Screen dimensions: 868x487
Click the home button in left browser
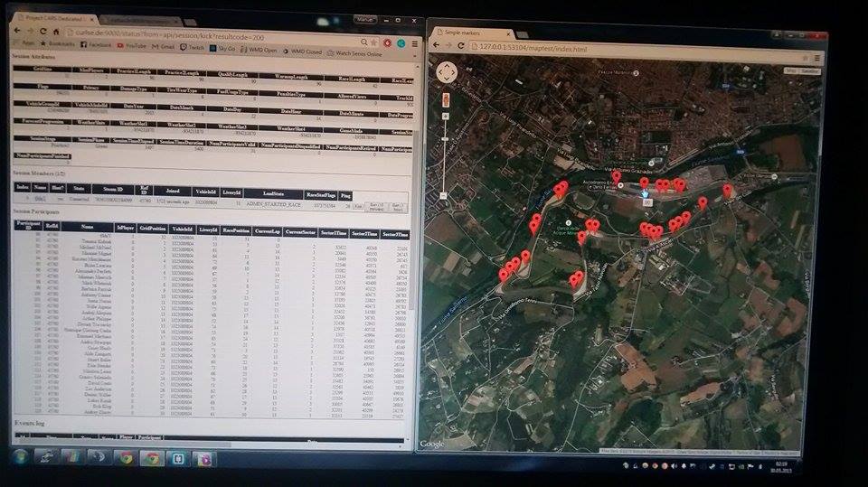coord(56,31)
